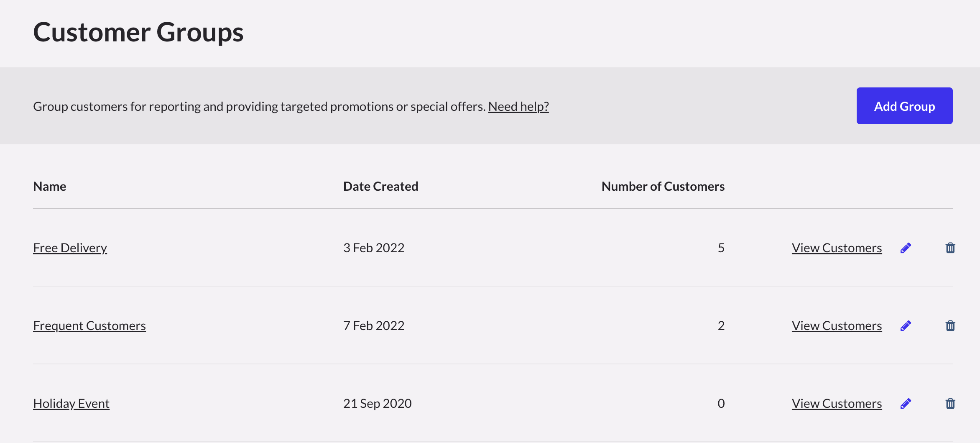The width and height of the screenshot is (980, 443).
Task: Edit the Frequent Customers group pencil icon
Action: 906,326
